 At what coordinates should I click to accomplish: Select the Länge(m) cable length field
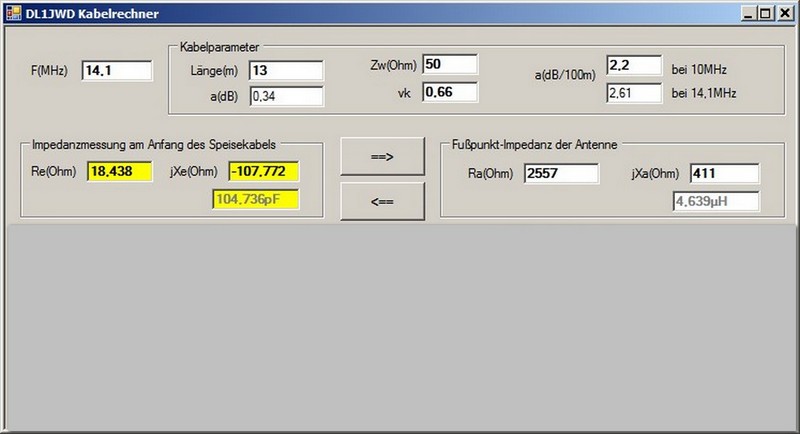click(x=286, y=70)
